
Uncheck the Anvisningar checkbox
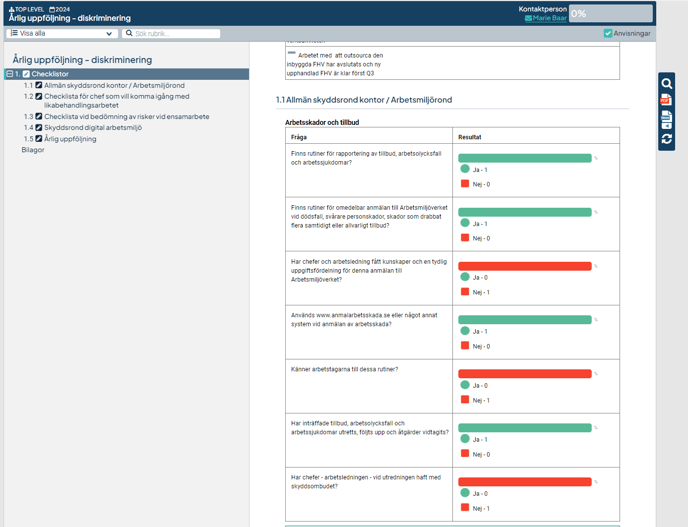click(608, 34)
